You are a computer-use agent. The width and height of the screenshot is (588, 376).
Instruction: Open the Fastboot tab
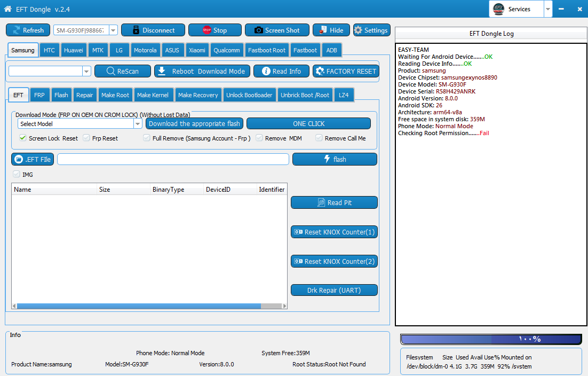click(305, 50)
